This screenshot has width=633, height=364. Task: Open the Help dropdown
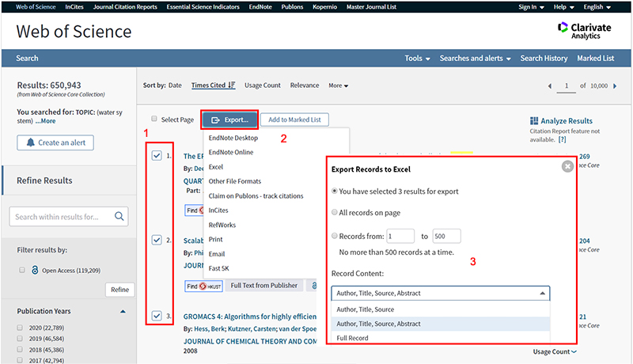pyautogui.click(x=563, y=7)
